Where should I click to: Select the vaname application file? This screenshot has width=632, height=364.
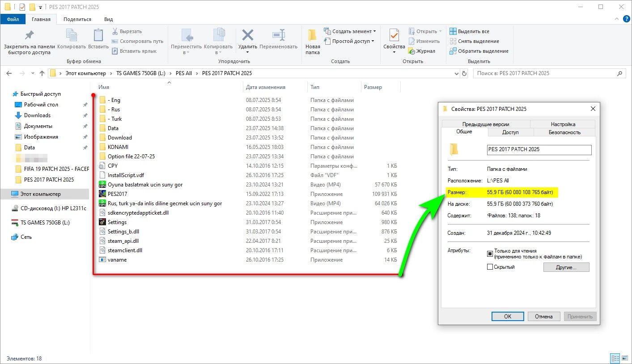tap(117, 260)
